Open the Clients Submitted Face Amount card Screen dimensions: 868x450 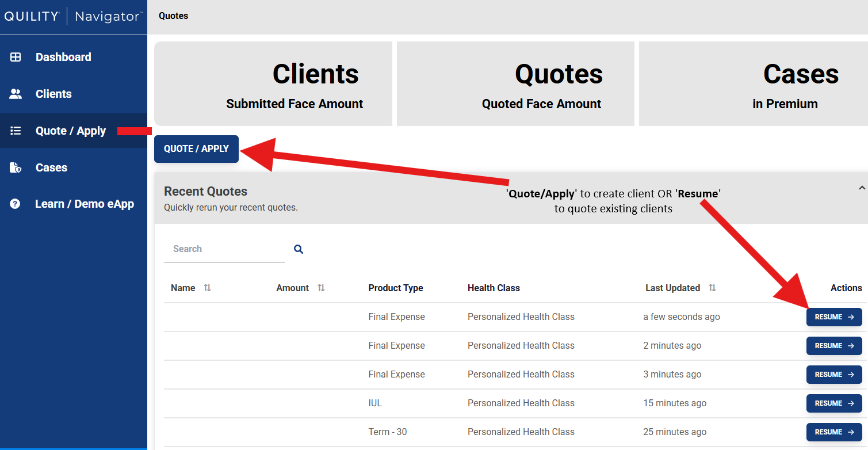click(273, 83)
